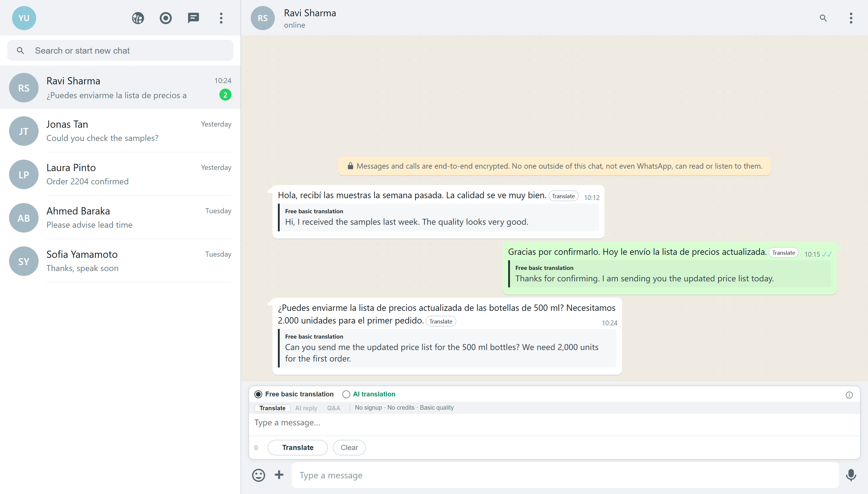868x494 pixels.
Task: Record a voice message with microphone
Action: coord(851,475)
